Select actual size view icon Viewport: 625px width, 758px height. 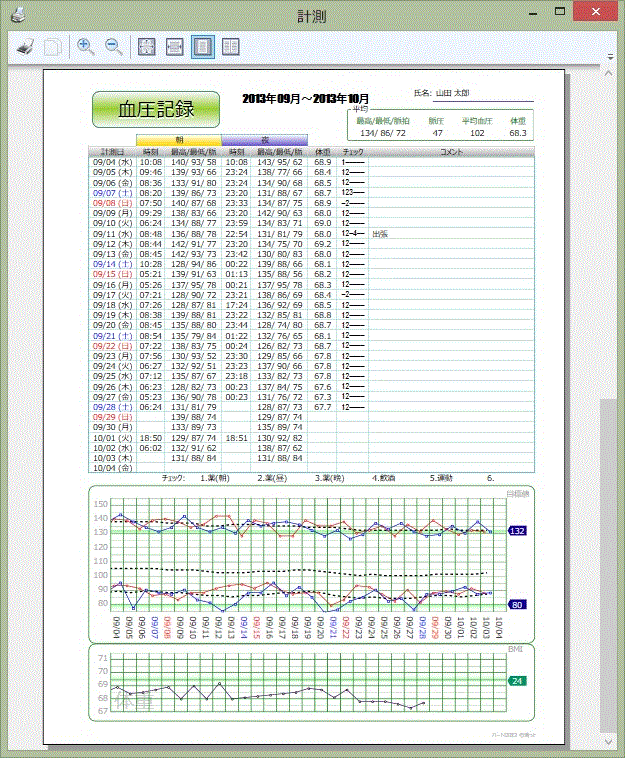point(146,47)
